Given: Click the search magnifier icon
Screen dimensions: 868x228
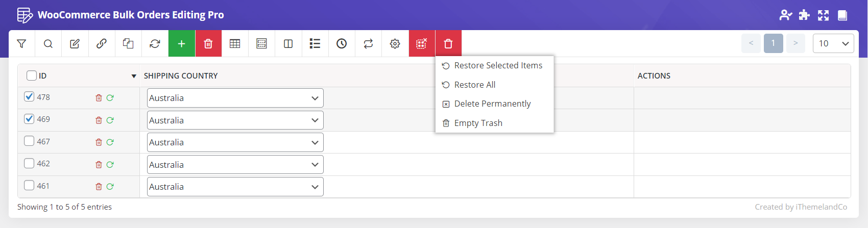Looking at the screenshot, I should click(x=48, y=44).
